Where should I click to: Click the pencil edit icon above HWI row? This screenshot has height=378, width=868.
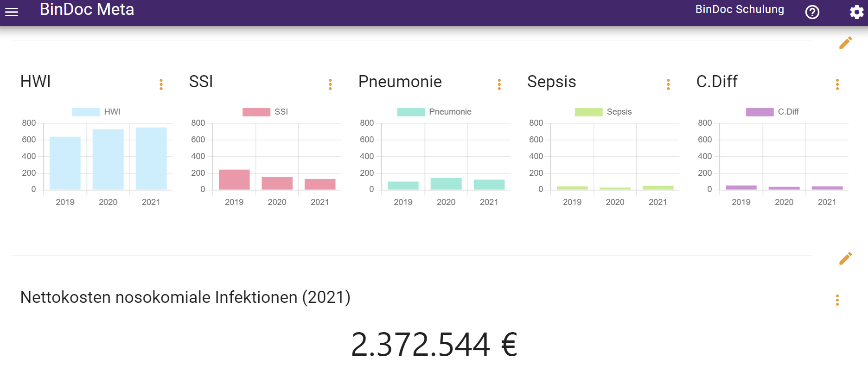pyautogui.click(x=845, y=43)
